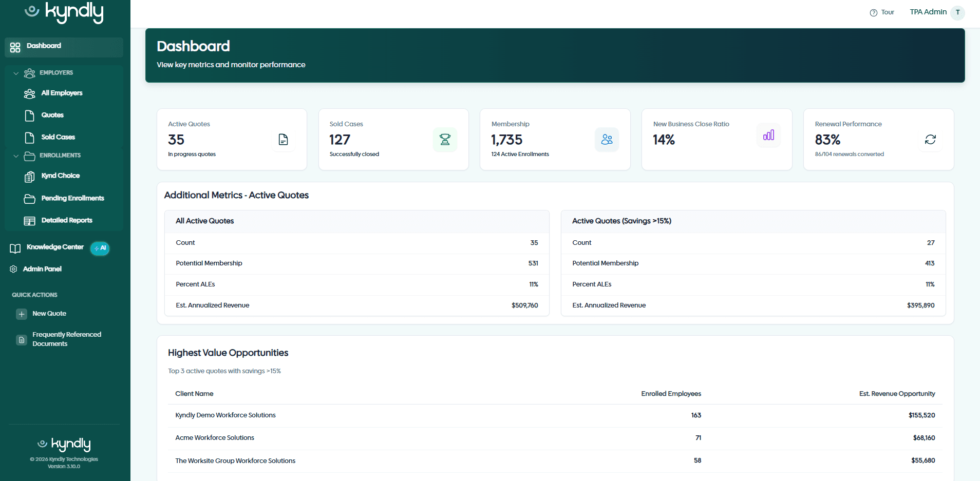Open the Quotes document icon in sidebar
Screen dimensions: 980x481
click(x=30, y=116)
